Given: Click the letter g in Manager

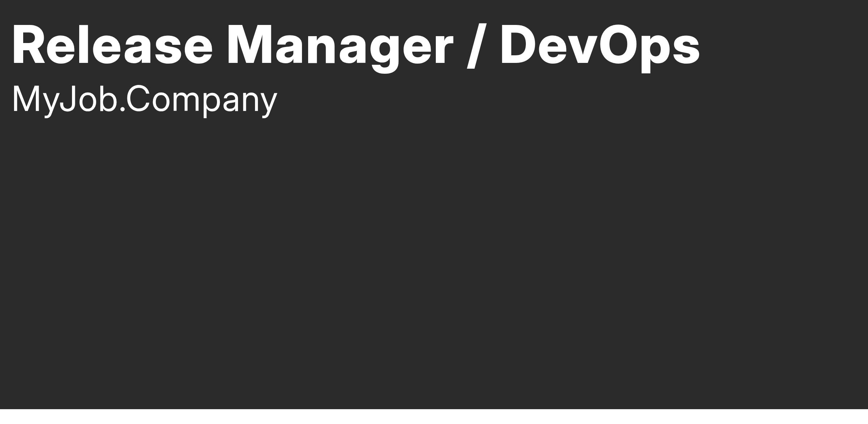Looking at the screenshot, I should tap(384, 53).
